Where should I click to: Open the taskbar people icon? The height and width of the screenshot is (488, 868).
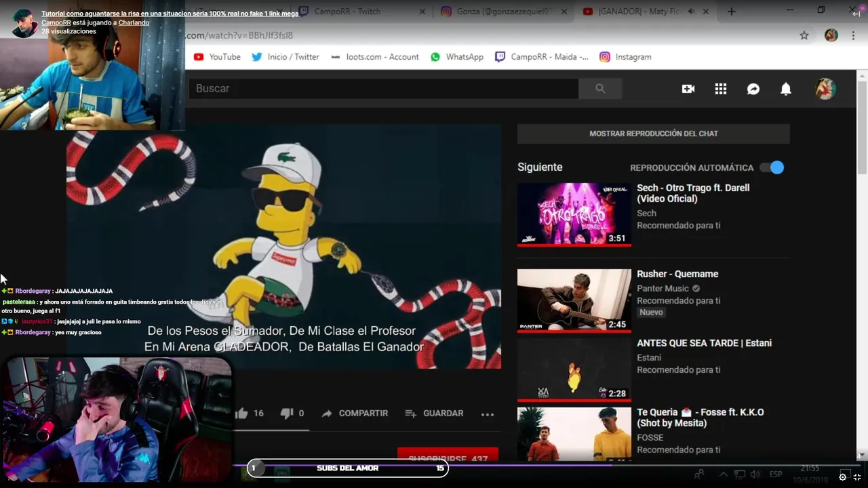699,474
